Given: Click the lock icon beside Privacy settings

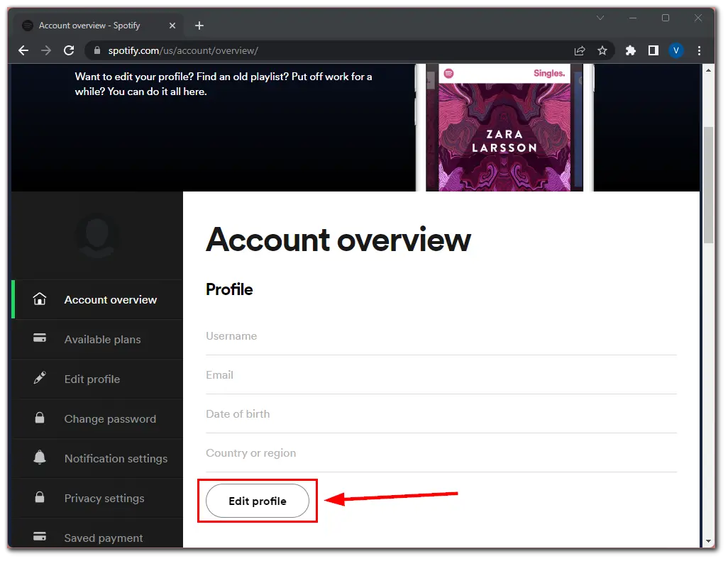Looking at the screenshot, I should tap(40, 497).
